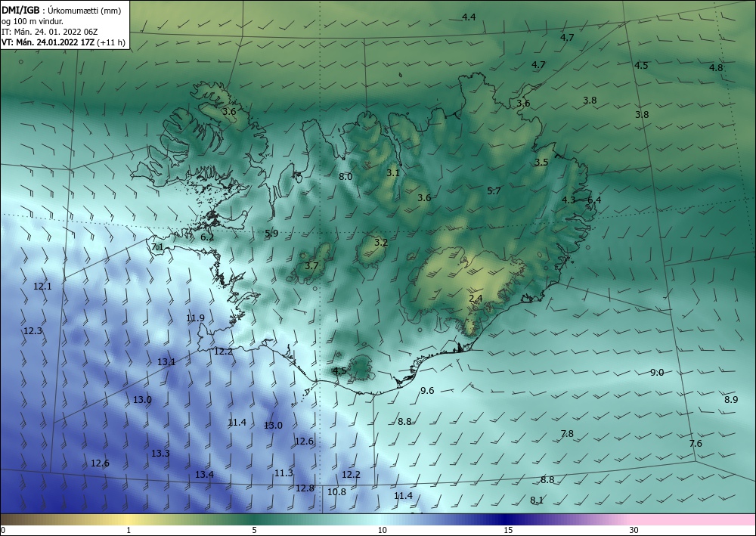The width and height of the screenshot is (756, 536).
Task: Select the 5.7 value label
Action: pyautogui.click(x=494, y=191)
